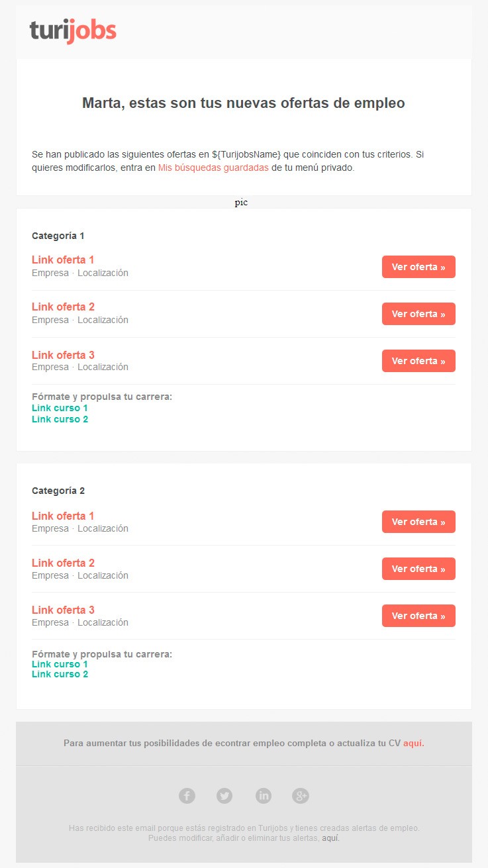Viewport: 488px width, 868px height.
Task: Click Ver oferta for Categoría 2 Link oferta 2
Action: tap(418, 569)
